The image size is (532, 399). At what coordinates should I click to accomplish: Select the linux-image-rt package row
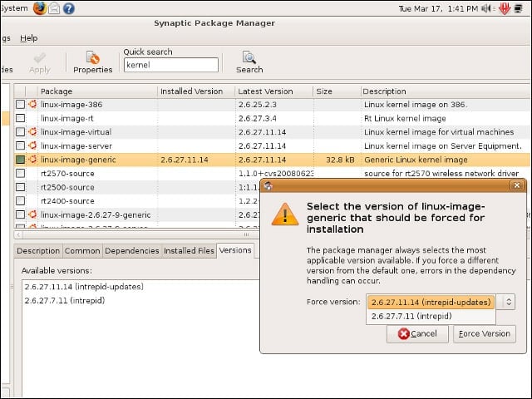(272, 118)
